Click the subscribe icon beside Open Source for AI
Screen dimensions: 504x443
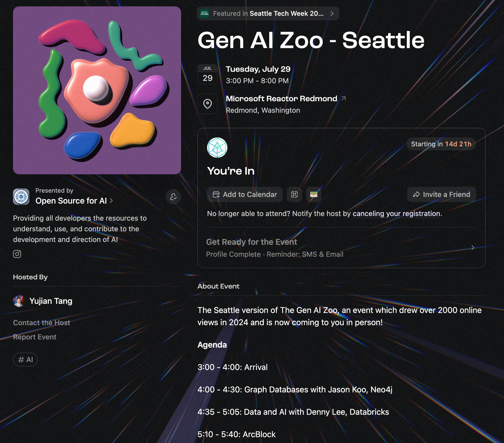pos(173,197)
